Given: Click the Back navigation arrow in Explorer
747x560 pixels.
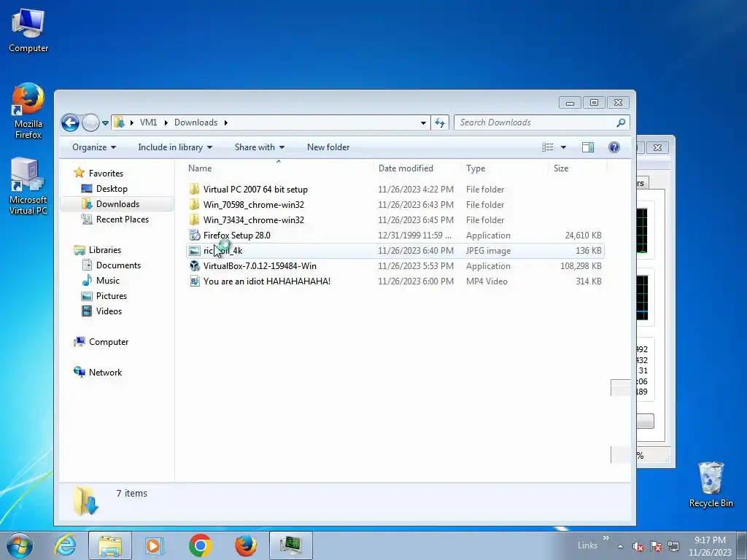Looking at the screenshot, I should click(70, 122).
